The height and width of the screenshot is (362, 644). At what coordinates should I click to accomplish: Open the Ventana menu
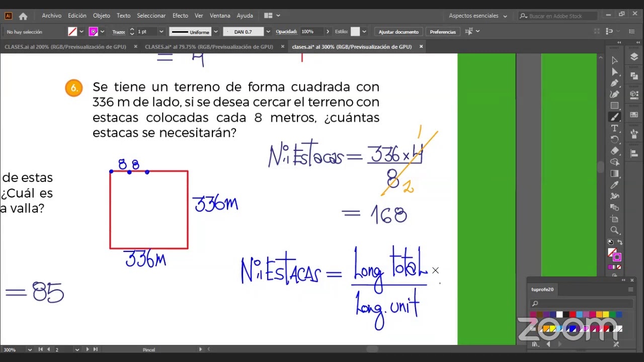coord(220,16)
